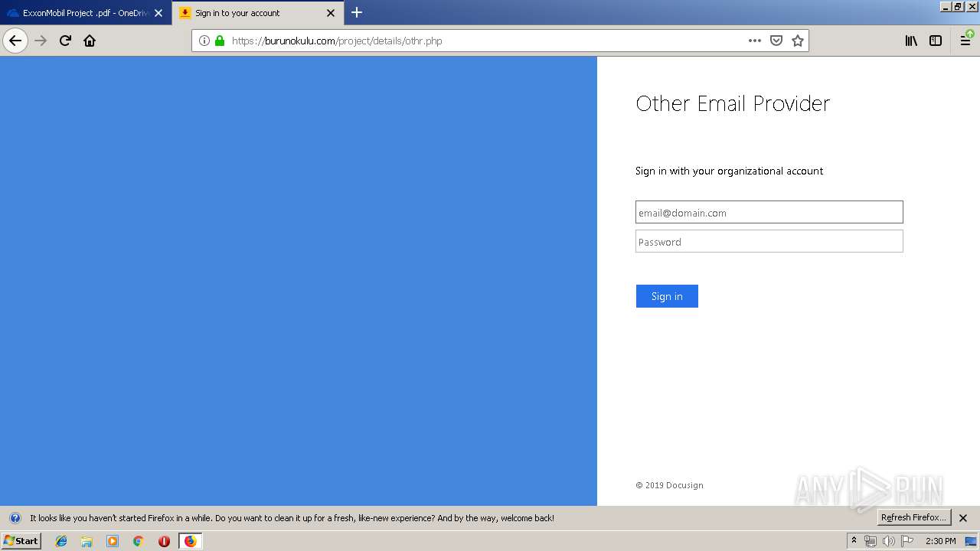Open the Windows Start menu
The width and height of the screenshot is (980, 551).
pyautogui.click(x=21, y=541)
